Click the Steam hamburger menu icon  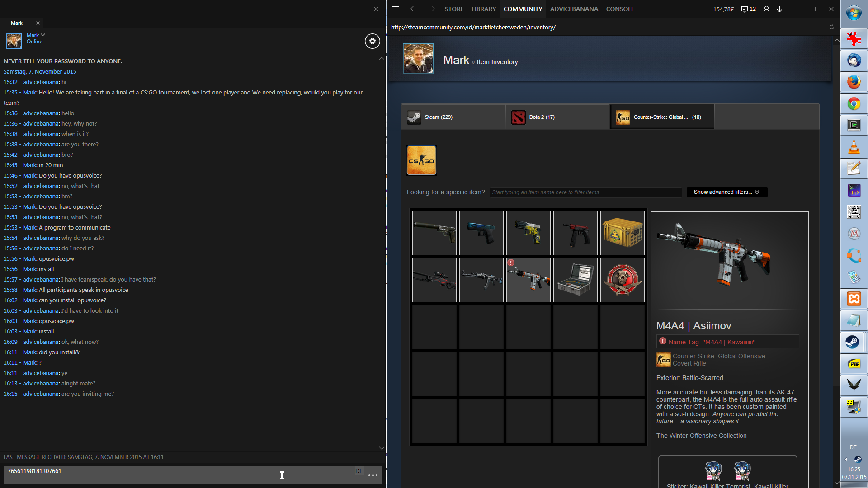click(x=396, y=9)
